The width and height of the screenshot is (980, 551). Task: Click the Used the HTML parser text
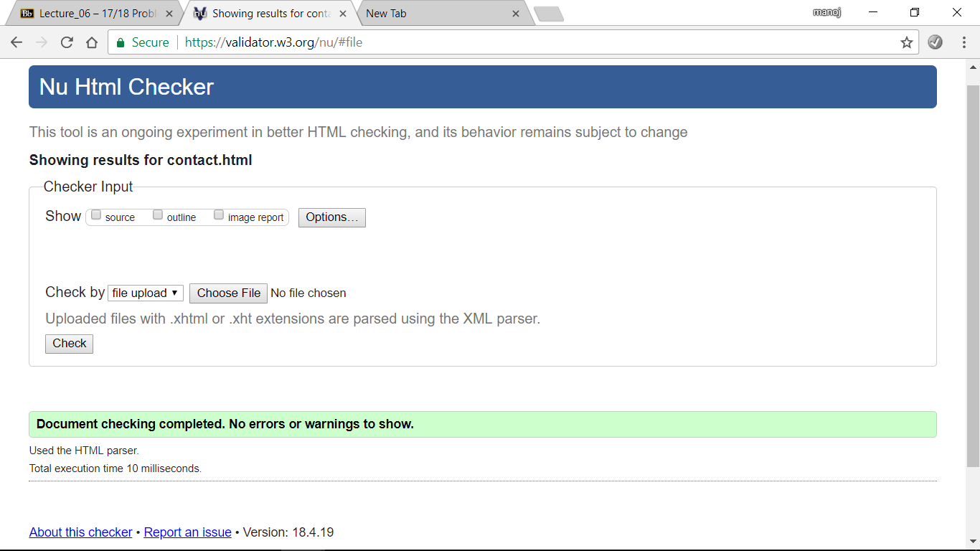click(x=84, y=451)
